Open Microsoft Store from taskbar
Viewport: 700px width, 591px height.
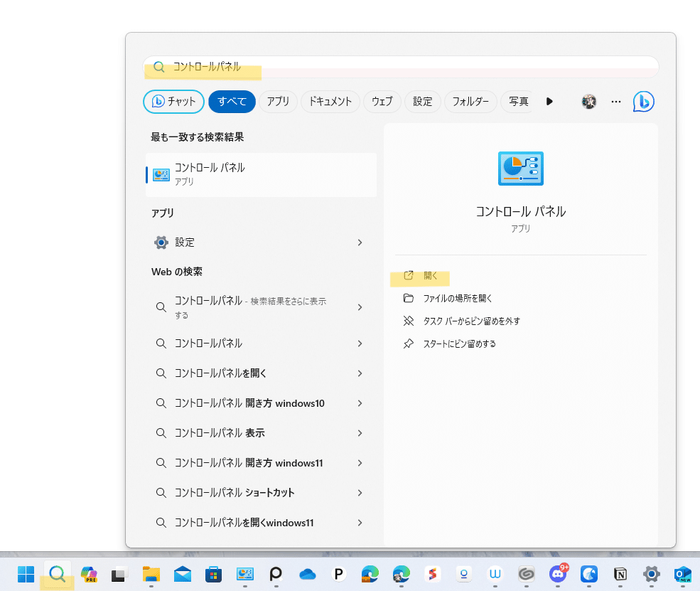tap(213, 574)
